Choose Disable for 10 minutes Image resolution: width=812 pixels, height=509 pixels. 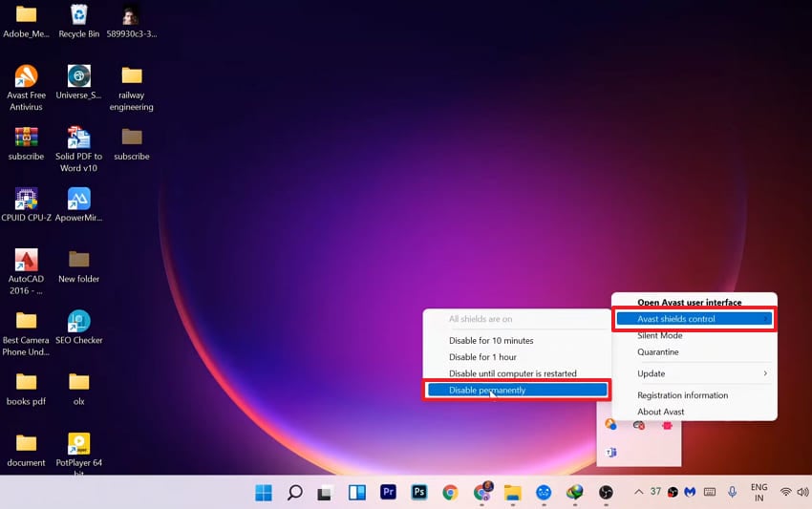(491, 341)
